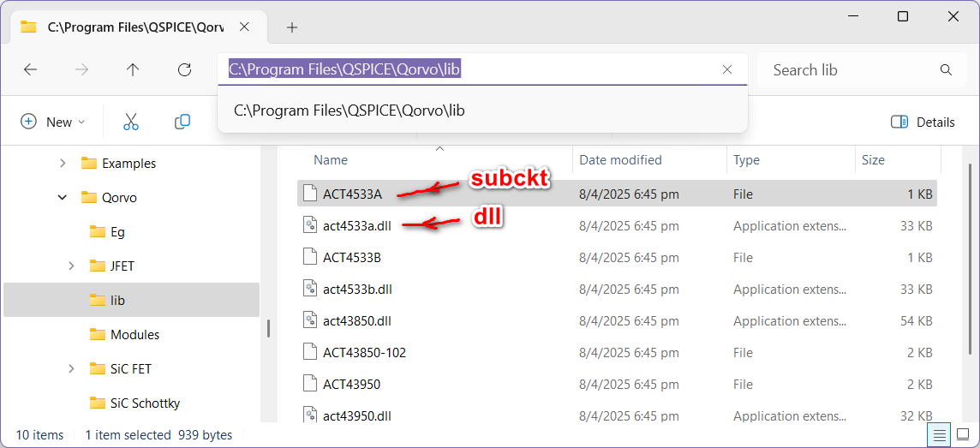Click the ACT4533B file icon
Image resolution: width=980 pixels, height=448 pixels.
point(310,258)
